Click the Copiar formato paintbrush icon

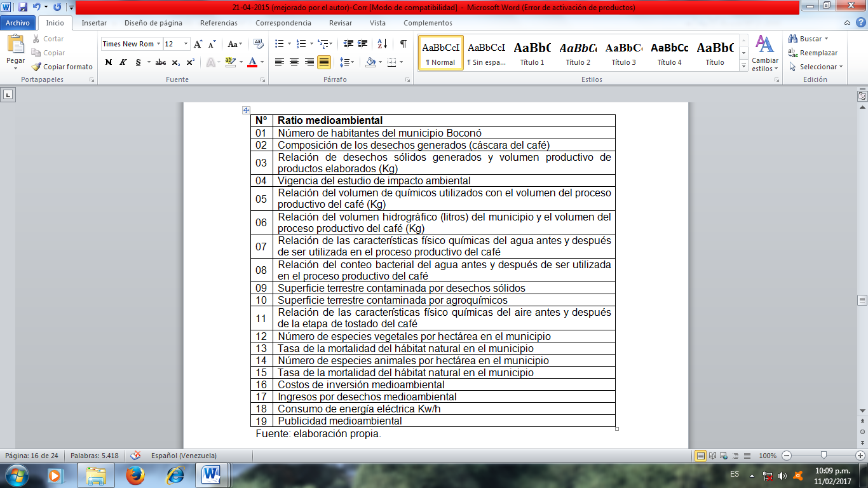(37, 67)
